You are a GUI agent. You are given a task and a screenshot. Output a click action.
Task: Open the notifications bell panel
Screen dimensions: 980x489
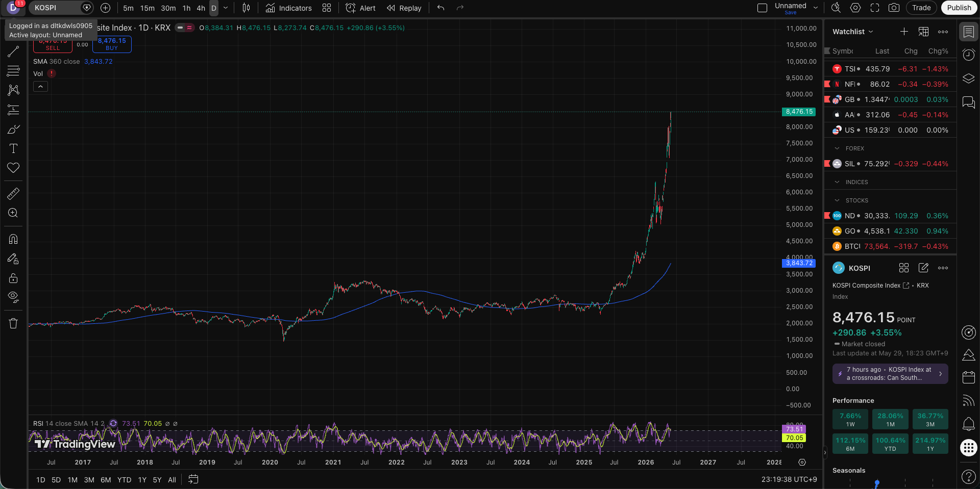[968, 424]
